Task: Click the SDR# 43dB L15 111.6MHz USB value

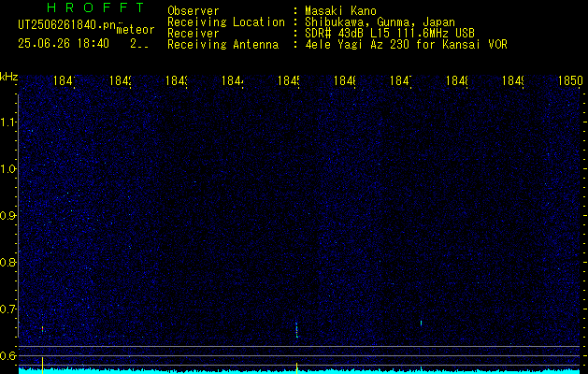Action: [x=390, y=34]
